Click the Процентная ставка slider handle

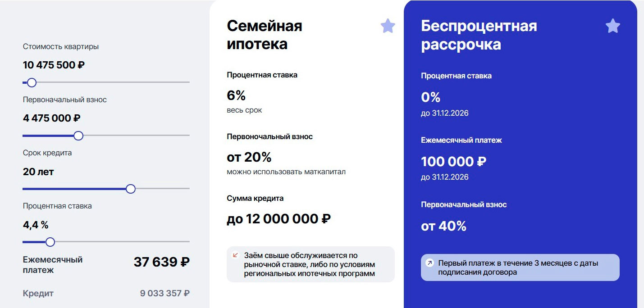coord(50,242)
